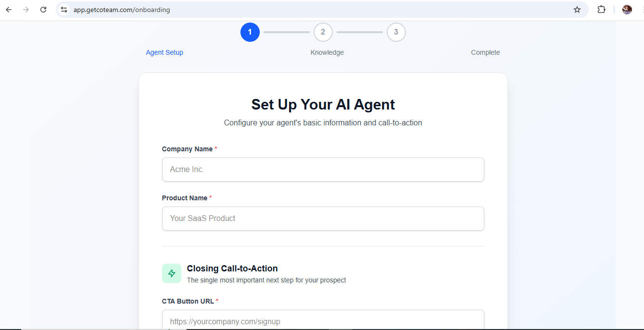Image resolution: width=644 pixels, height=330 pixels.
Task: Click the Closing Call-to-Action section heading
Action: (x=232, y=269)
